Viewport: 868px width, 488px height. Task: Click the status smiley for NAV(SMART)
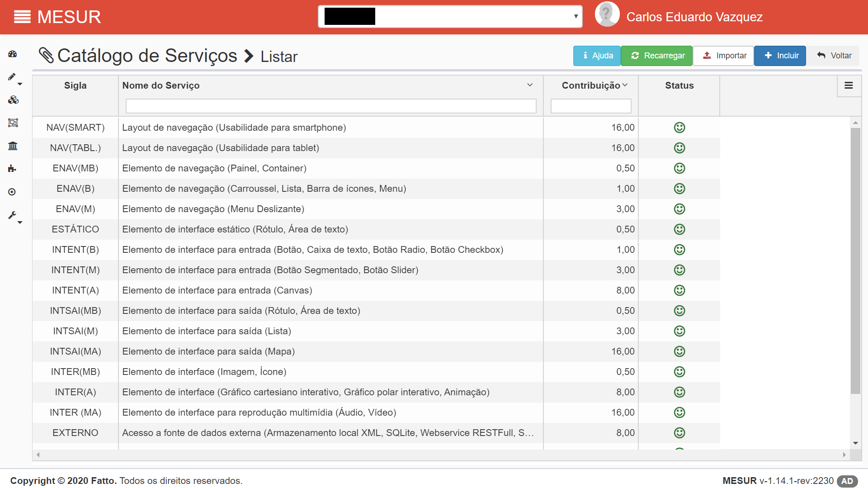coord(679,128)
